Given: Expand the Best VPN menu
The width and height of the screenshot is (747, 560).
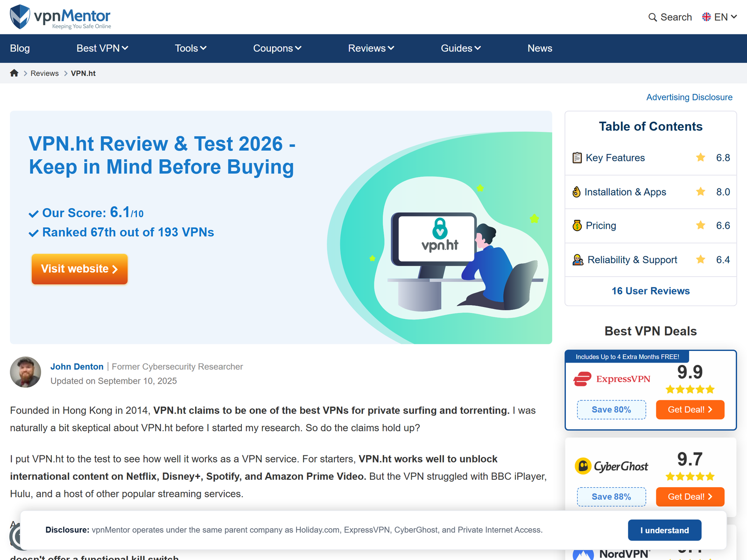Looking at the screenshot, I should coord(102,49).
